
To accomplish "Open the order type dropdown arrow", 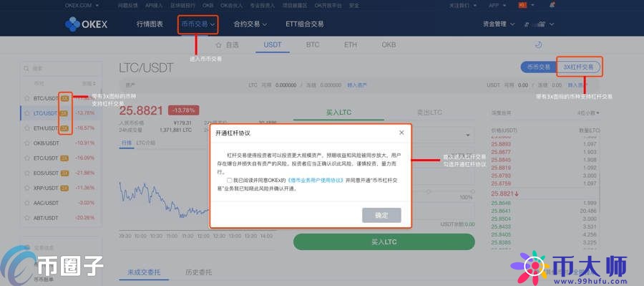I will pyautogui.click(x=468, y=135).
